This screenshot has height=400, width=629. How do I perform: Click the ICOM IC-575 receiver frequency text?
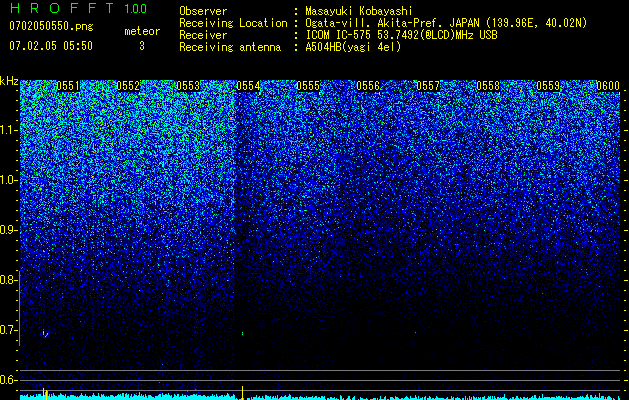(401, 35)
